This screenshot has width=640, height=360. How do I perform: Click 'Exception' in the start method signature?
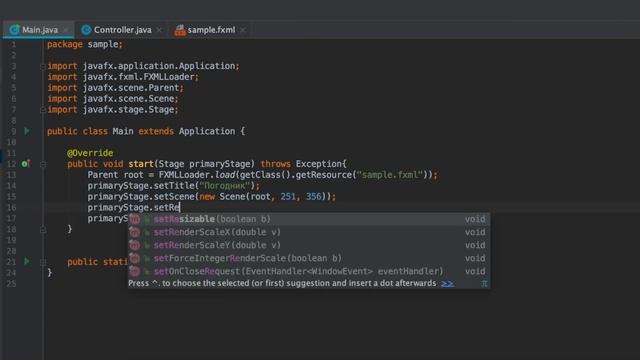coord(319,164)
